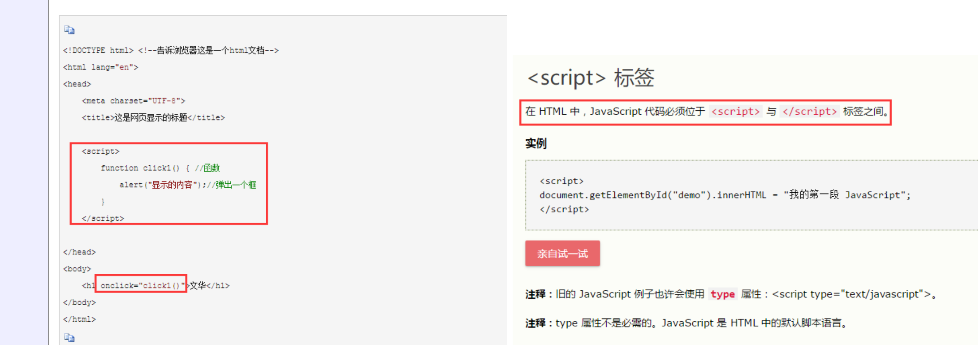This screenshot has height=345, width=980.
Task: Click the <html lang="en"> code line
Action: coord(100,67)
